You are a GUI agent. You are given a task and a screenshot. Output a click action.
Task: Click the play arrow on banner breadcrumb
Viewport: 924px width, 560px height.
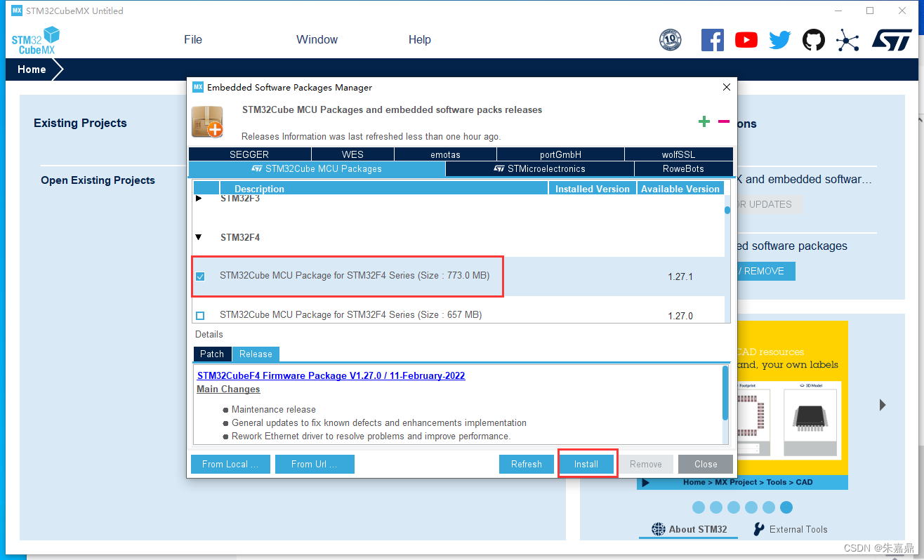pyautogui.click(x=646, y=483)
